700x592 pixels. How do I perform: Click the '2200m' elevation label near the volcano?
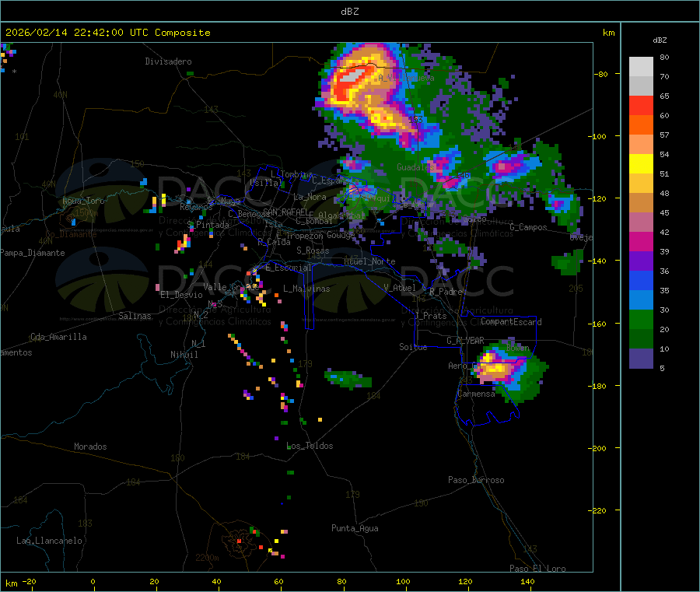click(207, 558)
